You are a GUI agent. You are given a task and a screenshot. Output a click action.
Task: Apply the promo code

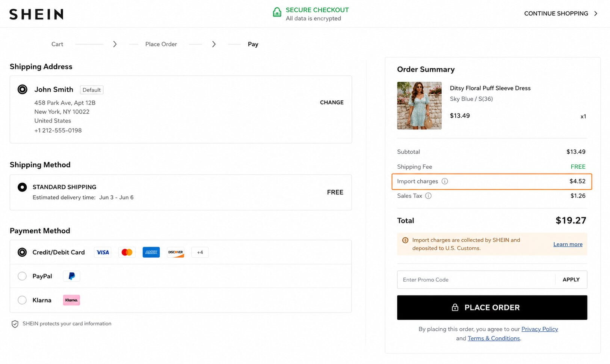[x=571, y=280]
